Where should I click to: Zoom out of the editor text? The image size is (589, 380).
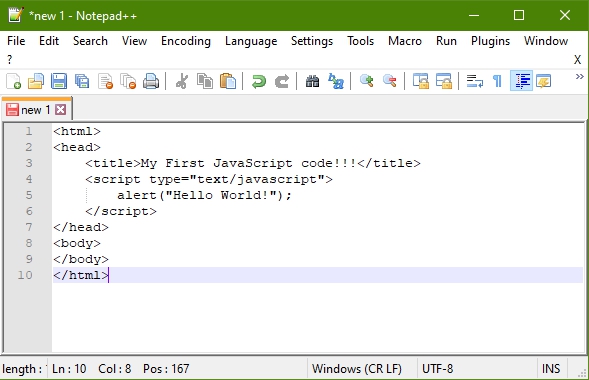coord(390,81)
